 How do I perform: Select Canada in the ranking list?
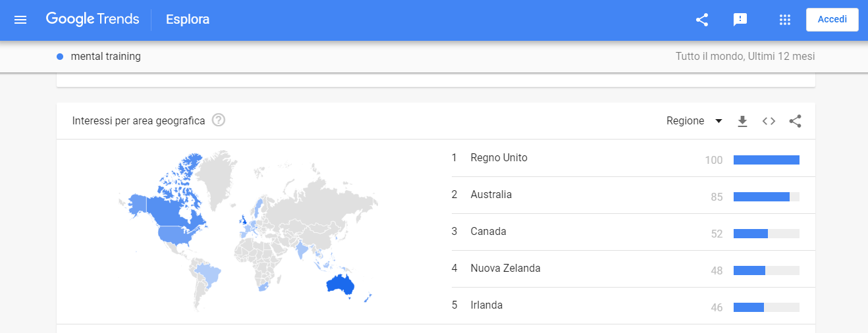coord(488,232)
